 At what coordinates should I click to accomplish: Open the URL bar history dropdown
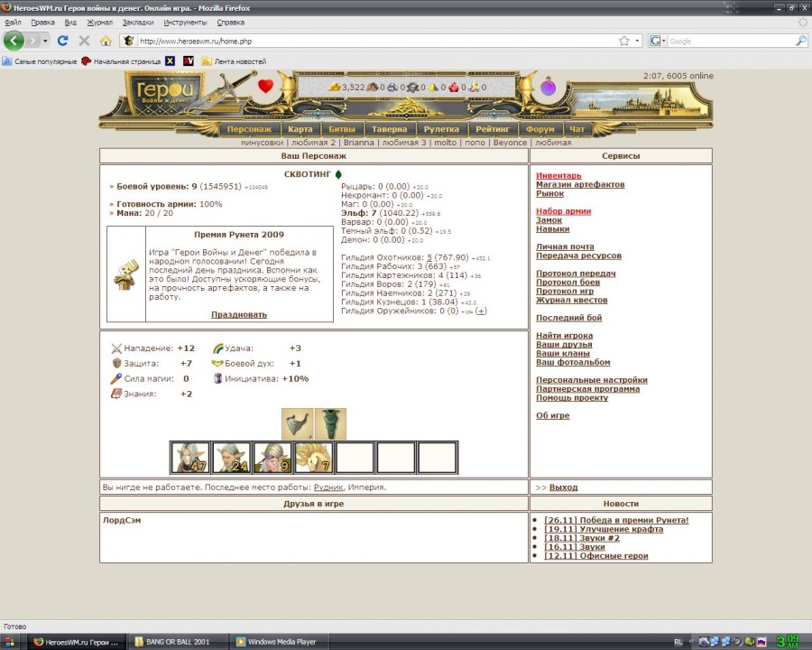click(x=637, y=41)
